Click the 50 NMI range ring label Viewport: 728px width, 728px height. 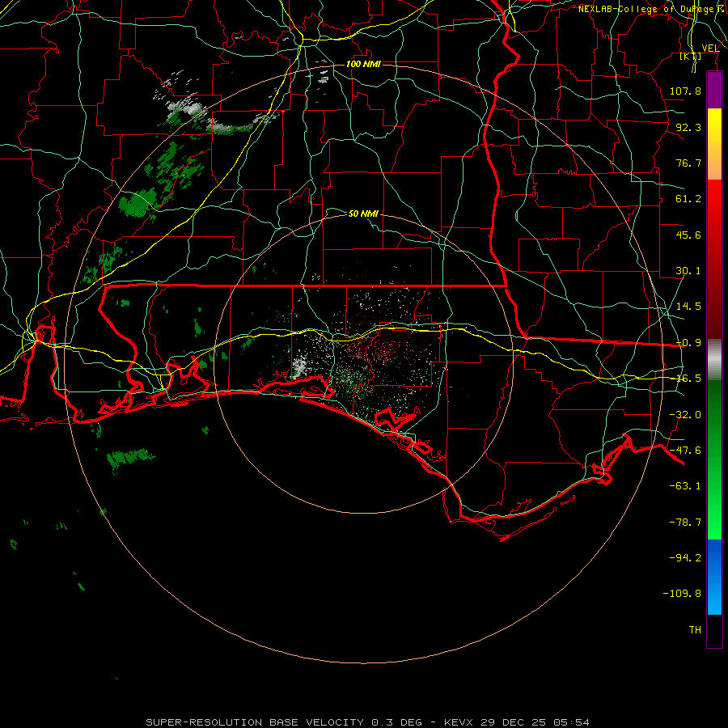363,214
